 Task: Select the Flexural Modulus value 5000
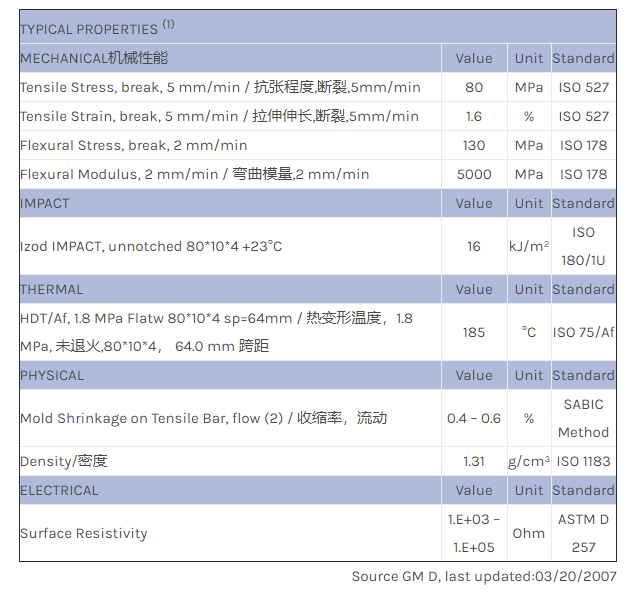tap(474, 174)
